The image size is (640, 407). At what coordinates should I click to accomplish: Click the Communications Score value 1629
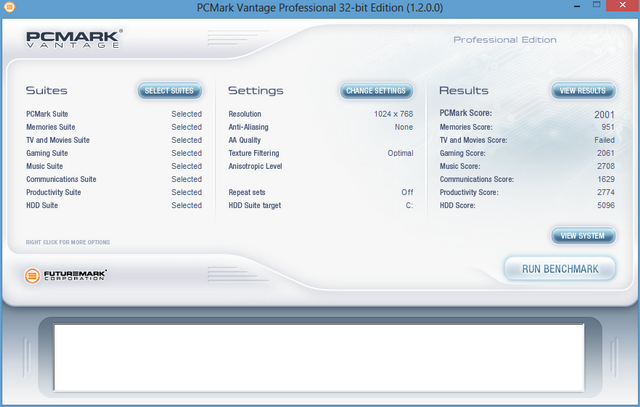point(606,179)
